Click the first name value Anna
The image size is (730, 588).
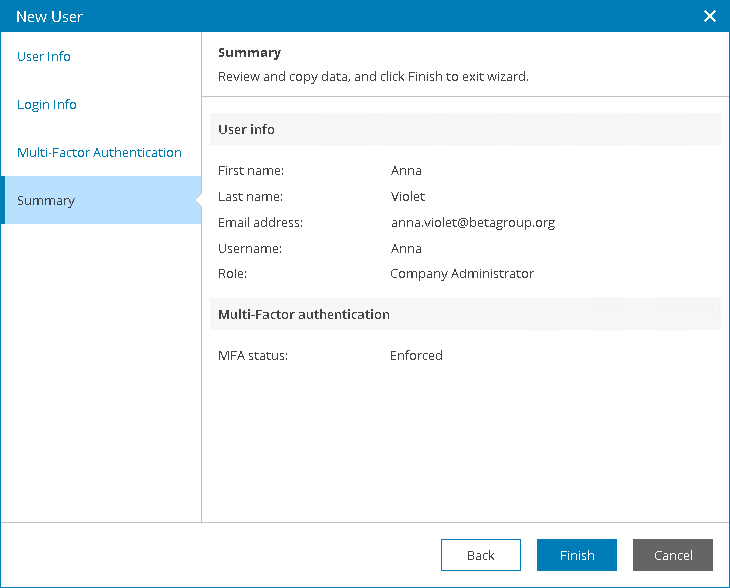tap(406, 170)
